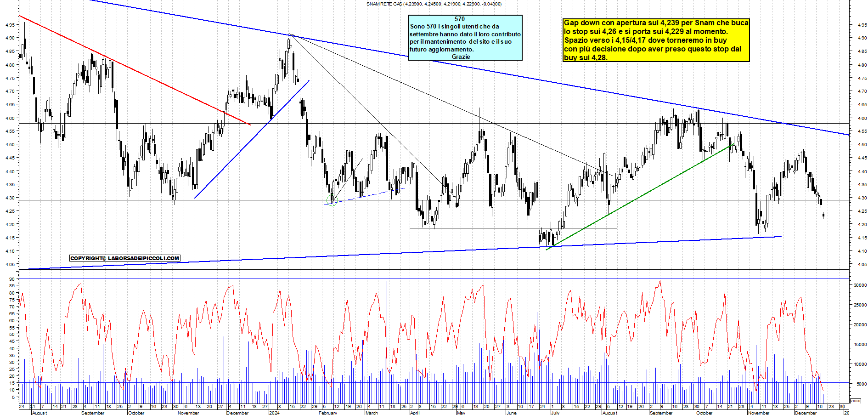
Task: Click the 25000 volume scale label
Action: (x=860, y=305)
